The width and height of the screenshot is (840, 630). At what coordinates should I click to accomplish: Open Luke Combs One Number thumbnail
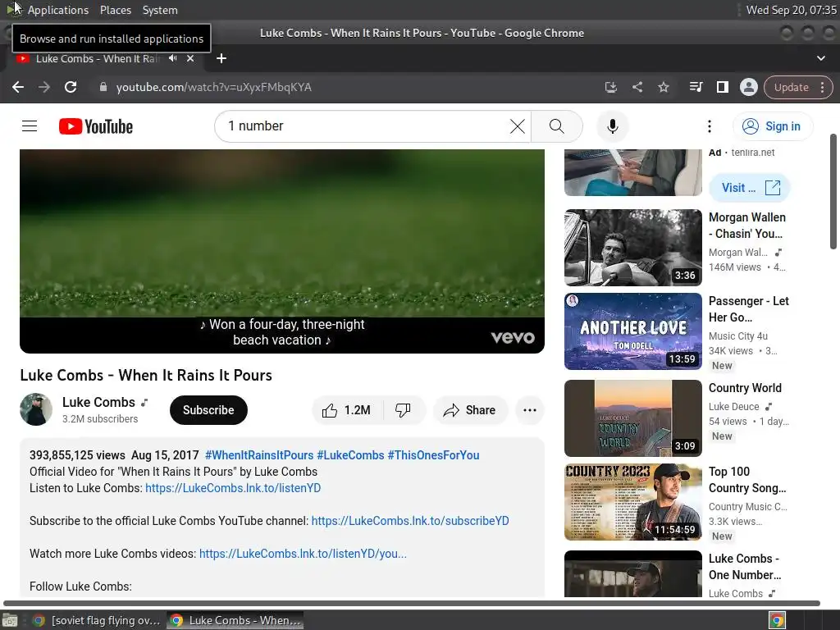pos(632,573)
